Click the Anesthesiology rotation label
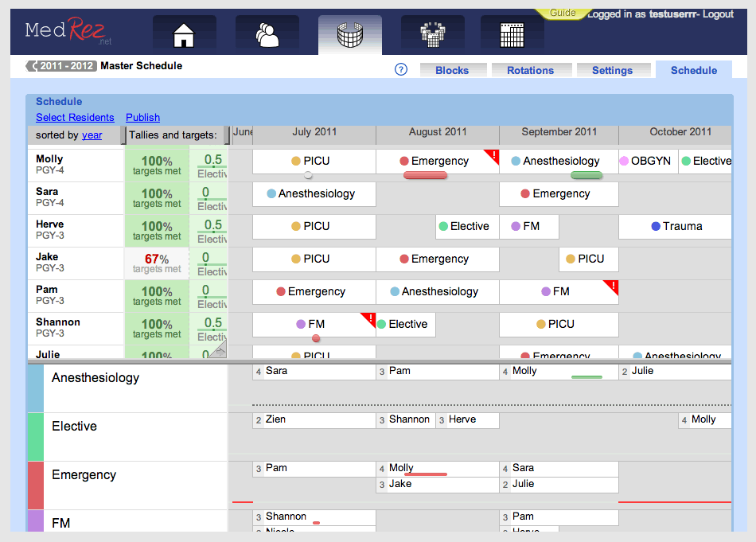The image size is (756, 542). tap(95, 377)
